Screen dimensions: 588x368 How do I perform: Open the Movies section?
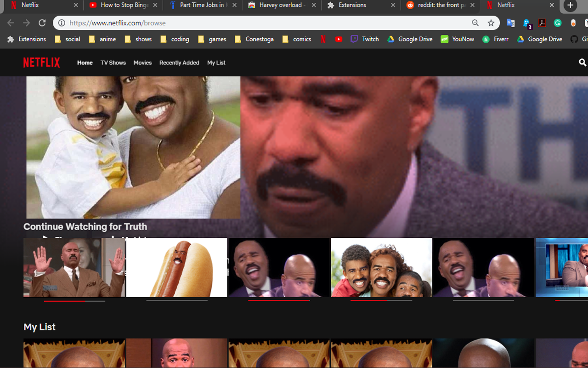click(142, 63)
